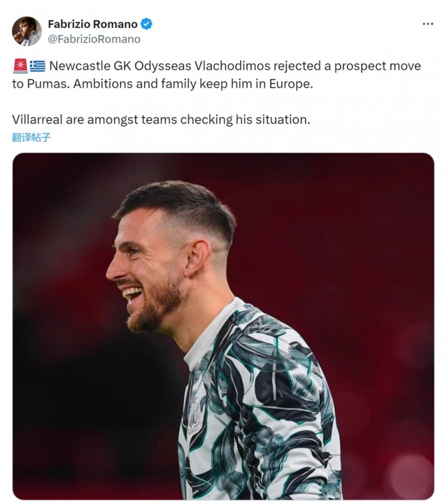Click the word Europe in the tweet
The width and height of the screenshot is (445, 504).
click(x=290, y=84)
